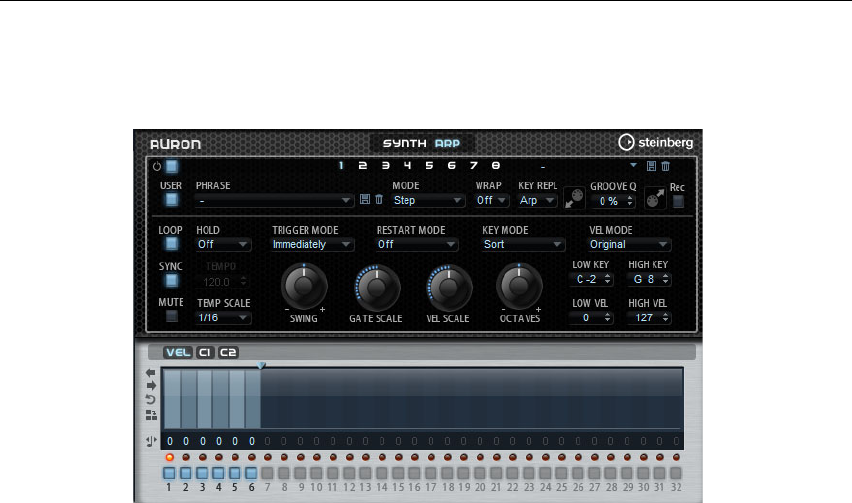Toggle the SYNC button

pyautogui.click(x=171, y=280)
